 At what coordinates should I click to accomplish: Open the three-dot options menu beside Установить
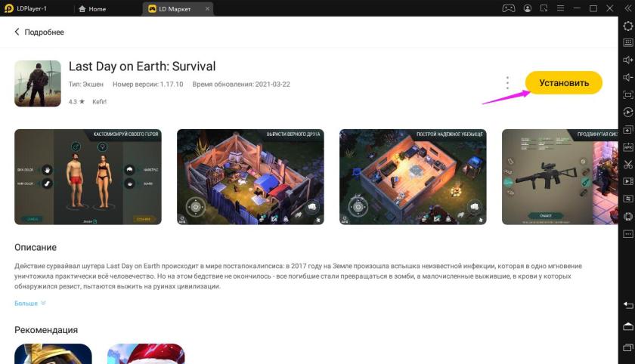(507, 82)
